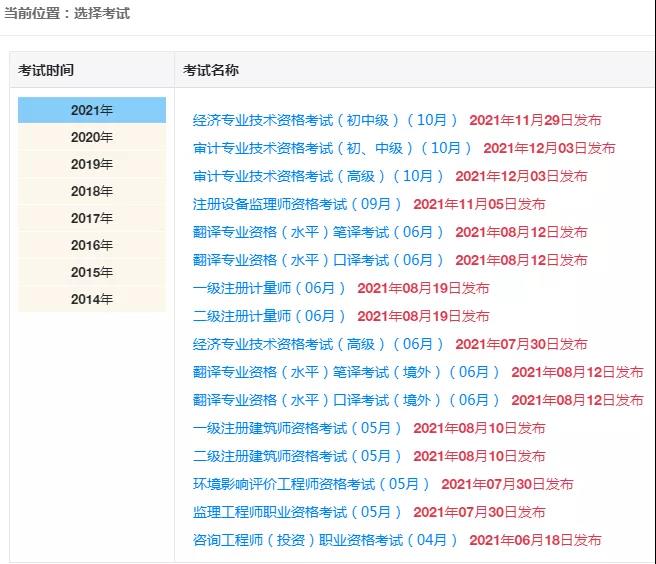This screenshot has width=656, height=564.
Task: Open 注册设备监理师资格考试（09月）
Action: 297,204
